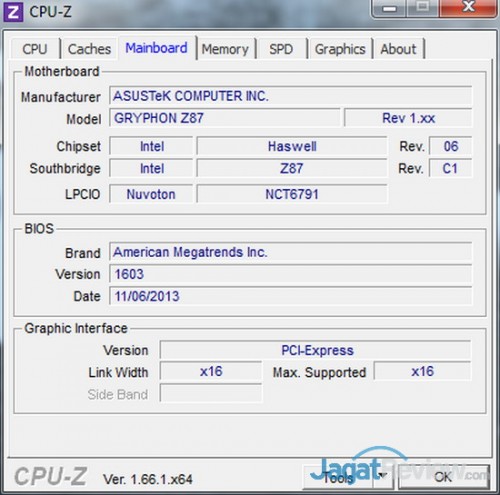Select the manufacturer ASUSTeK COMPUTER INC. field
The height and width of the screenshot is (495, 500).
(x=290, y=96)
